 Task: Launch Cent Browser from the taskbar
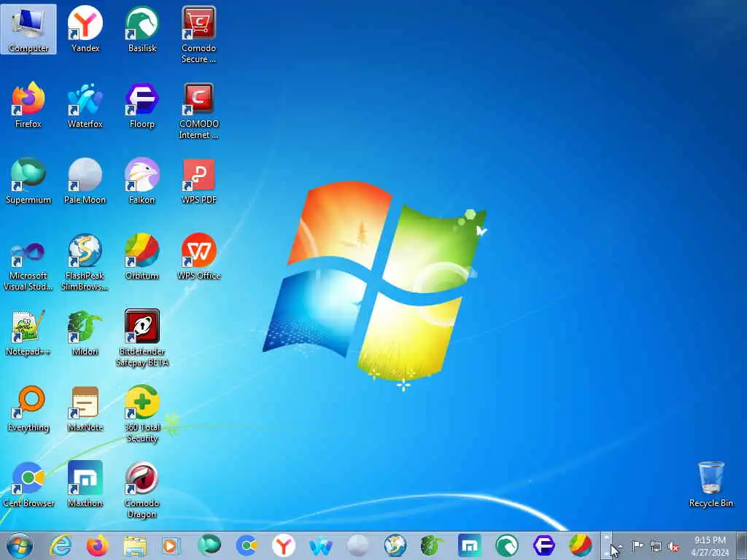[247, 545]
